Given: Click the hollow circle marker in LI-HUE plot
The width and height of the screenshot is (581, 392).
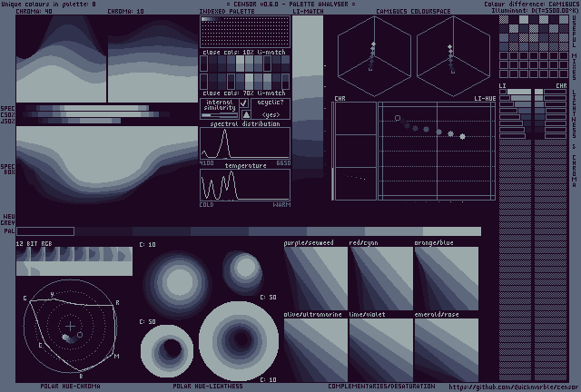Looking at the screenshot, I should point(398,118).
